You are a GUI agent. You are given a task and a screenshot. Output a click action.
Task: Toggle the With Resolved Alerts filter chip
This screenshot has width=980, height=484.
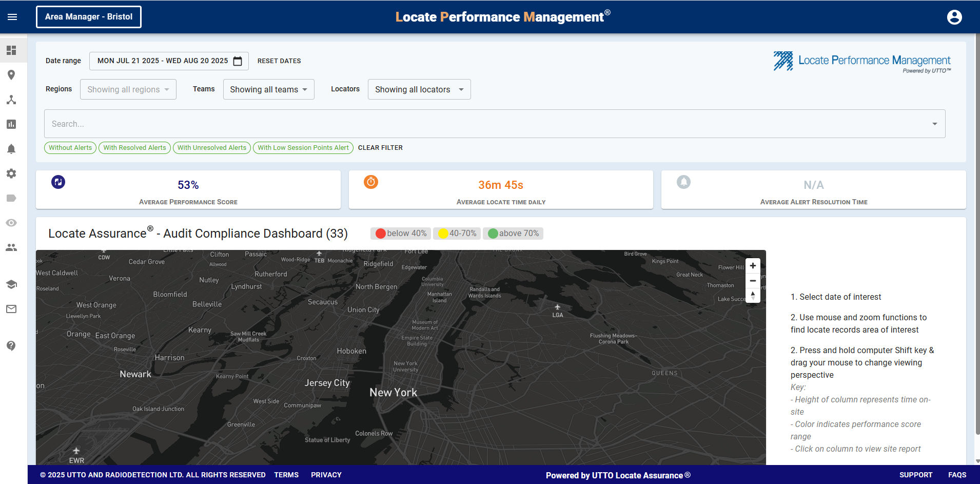coord(134,148)
